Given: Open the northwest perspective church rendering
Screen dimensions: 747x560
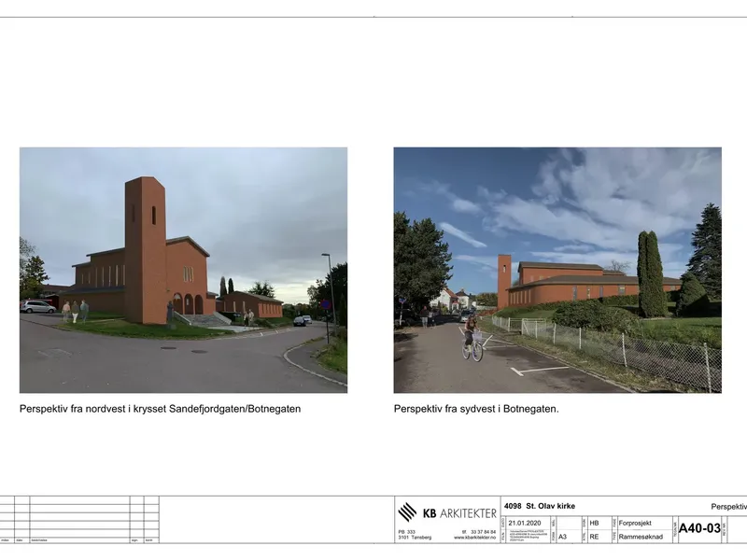Looking at the screenshot, I should [x=183, y=270].
